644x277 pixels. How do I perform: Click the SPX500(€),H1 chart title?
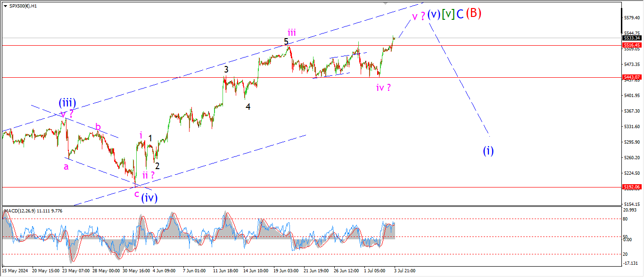pos(24,6)
